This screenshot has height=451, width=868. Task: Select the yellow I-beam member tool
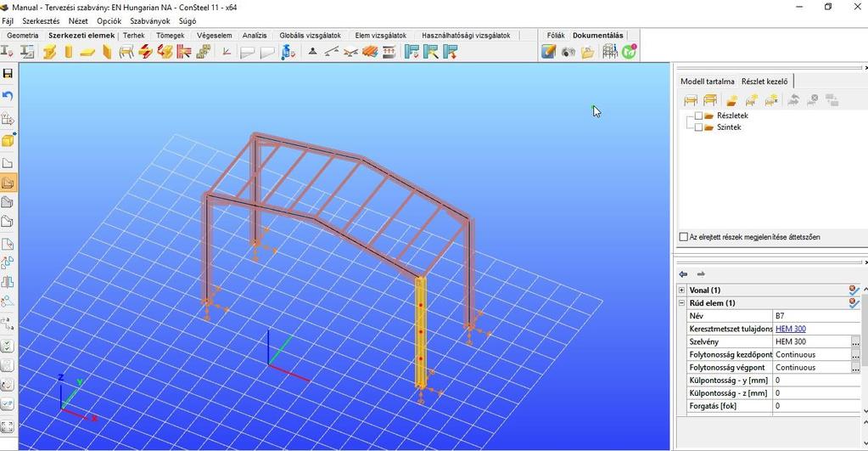49,52
